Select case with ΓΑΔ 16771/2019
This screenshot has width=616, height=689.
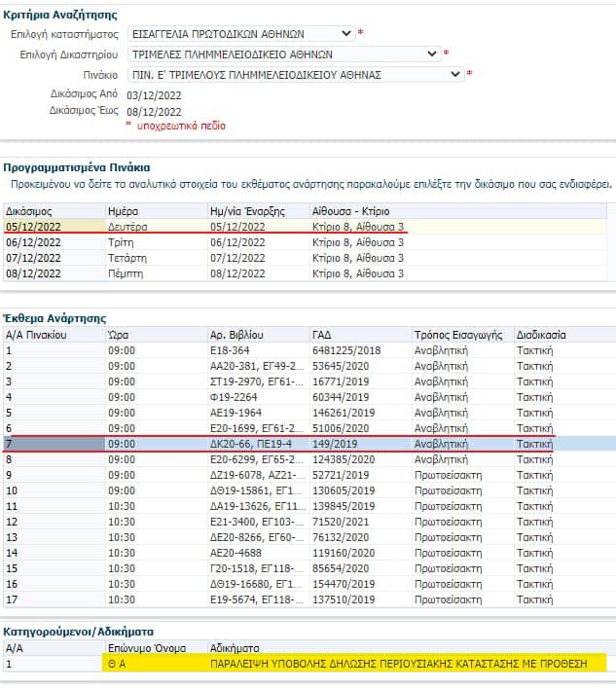click(x=309, y=381)
